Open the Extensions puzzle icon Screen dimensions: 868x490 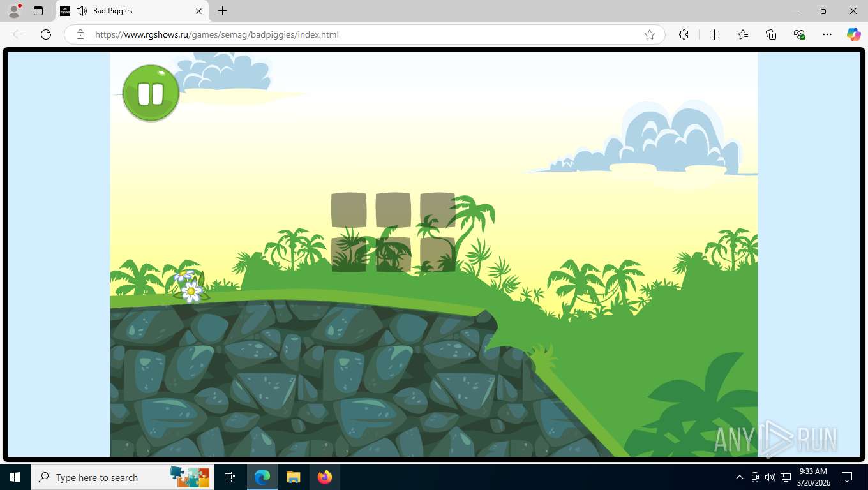tap(684, 34)
